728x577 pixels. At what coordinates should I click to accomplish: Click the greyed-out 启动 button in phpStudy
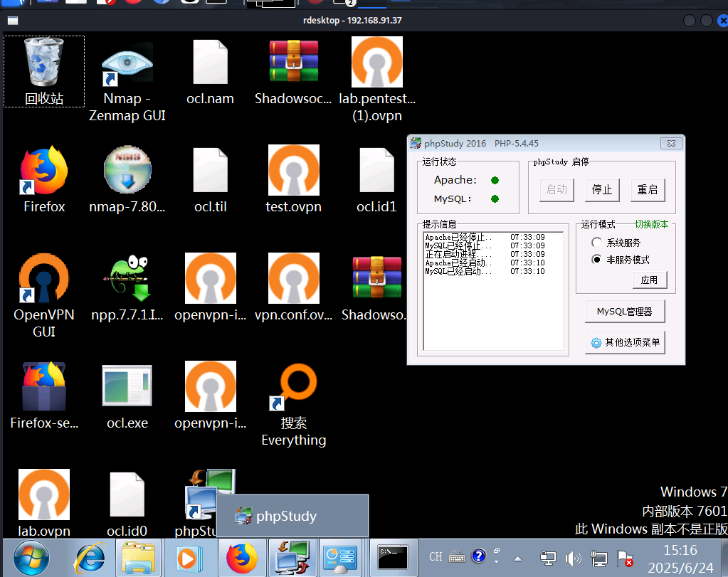(x=556, y=189)
